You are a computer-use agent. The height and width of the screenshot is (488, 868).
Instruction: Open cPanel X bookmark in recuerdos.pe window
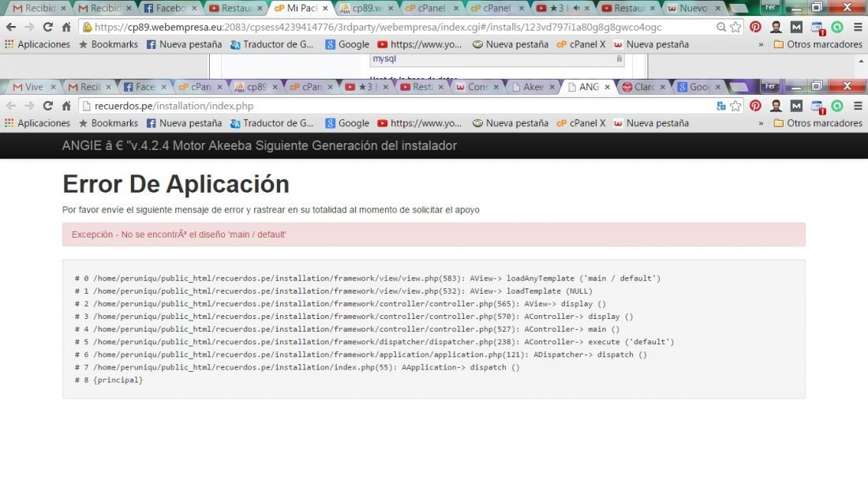point(581,123)
